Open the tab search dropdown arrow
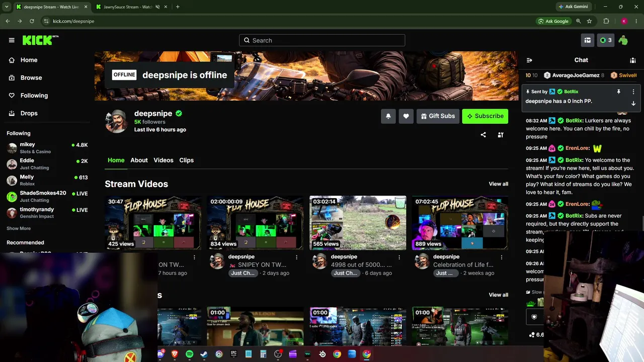The image size is (644, 362). 6,7
